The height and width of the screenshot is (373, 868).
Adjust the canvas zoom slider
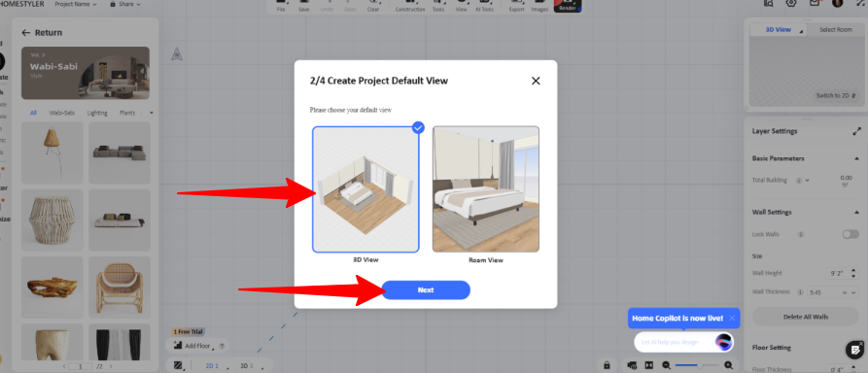coord(697,365)
